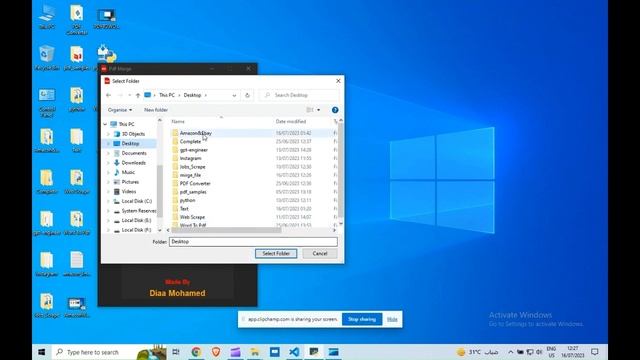This screenshot has height=360, width=640.
Task: Open the network icon in the system tray
Action: click(x=530, y=352)
